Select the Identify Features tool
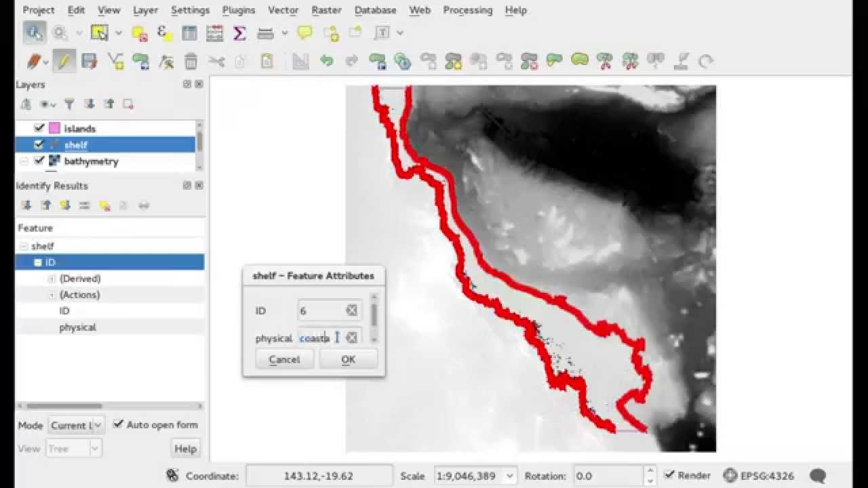Screen dimensions: 868x488 34,33
